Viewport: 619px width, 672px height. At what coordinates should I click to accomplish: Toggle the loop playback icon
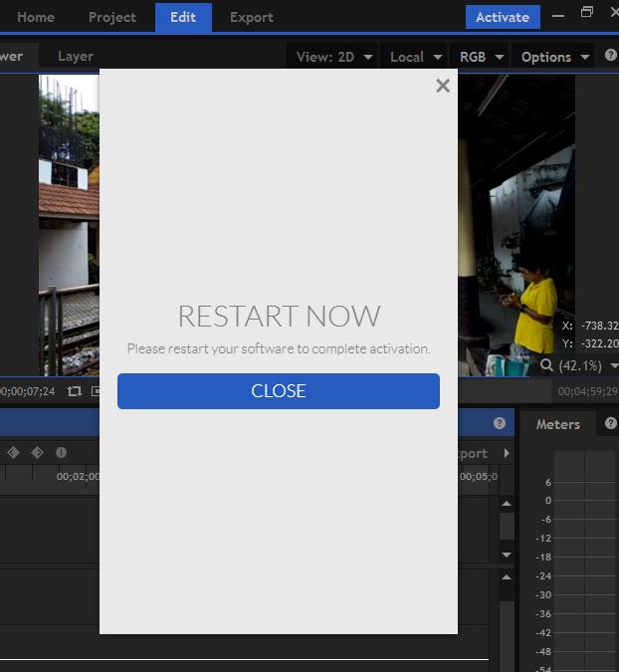[x=74, y=391]
